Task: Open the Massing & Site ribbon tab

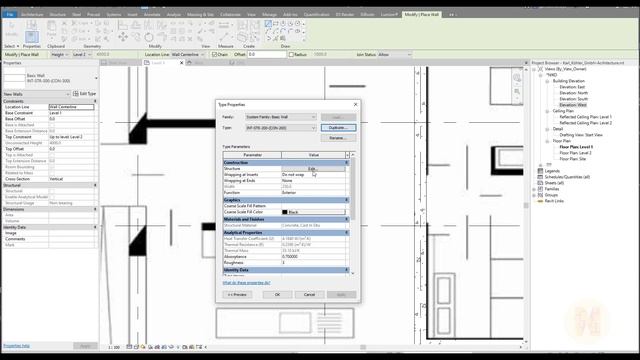Action: click(x=200, y=14)
